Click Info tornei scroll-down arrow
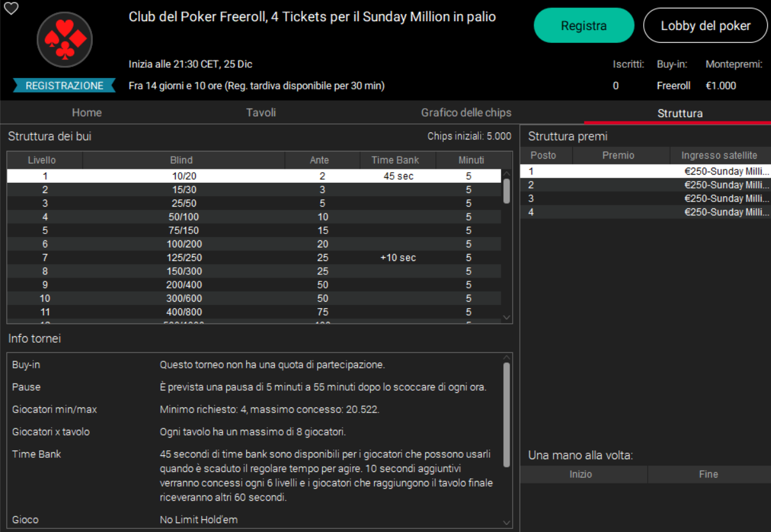 [x=507, y=522]
